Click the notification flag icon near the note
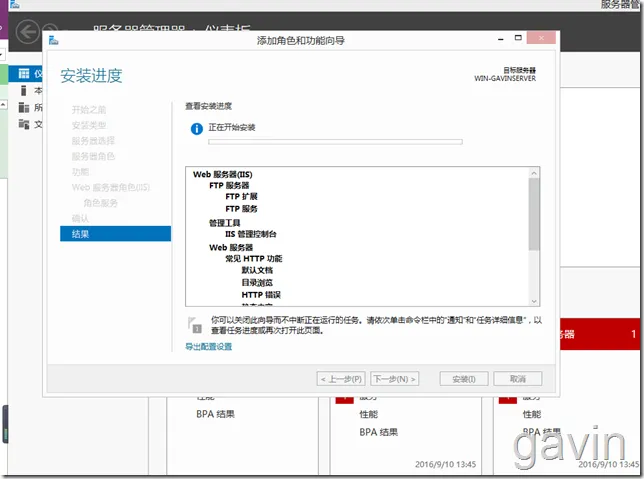644x479 pixels. point(194,325)
